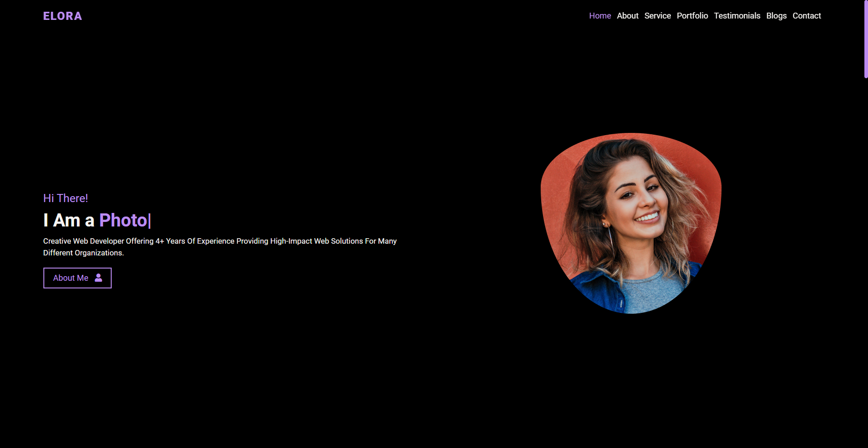Click the "Hi There!" greeting text
Viewport: 868px width, 448px height.
[66, 198]
